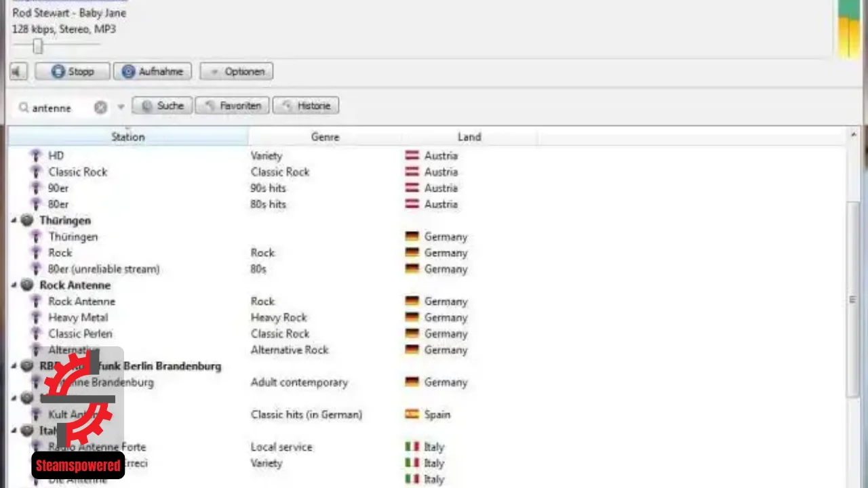Open the Optionen dropdown menu
Image resolution: width=868 pixels, height=488 pixels.
coord(237,71)
